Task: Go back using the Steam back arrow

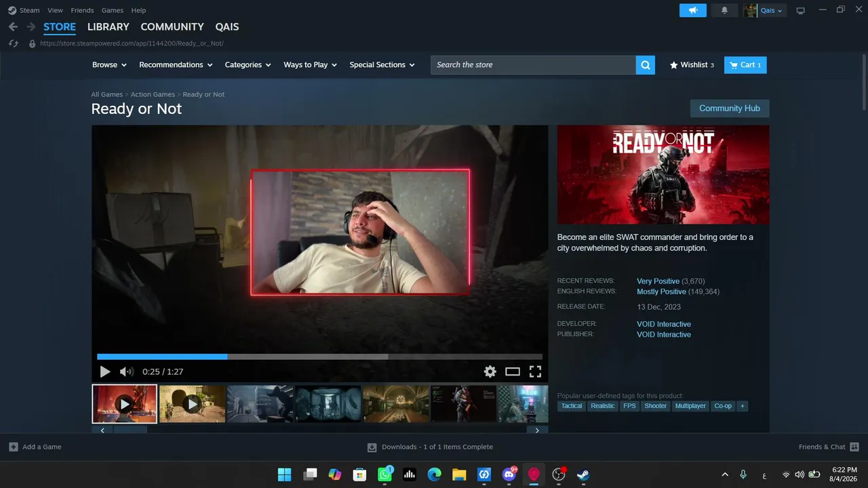Action: [13, 27]
